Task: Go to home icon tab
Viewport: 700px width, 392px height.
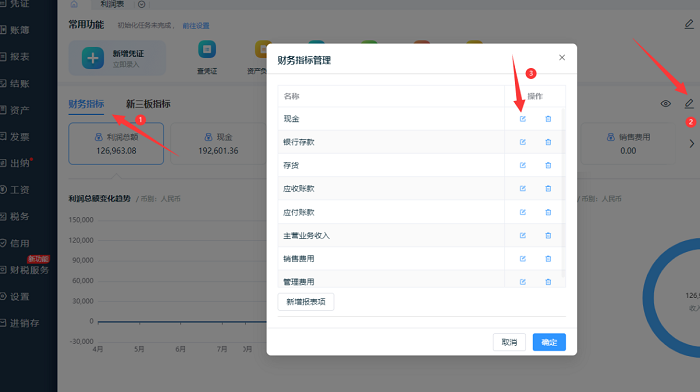Action: pos(74,4)
